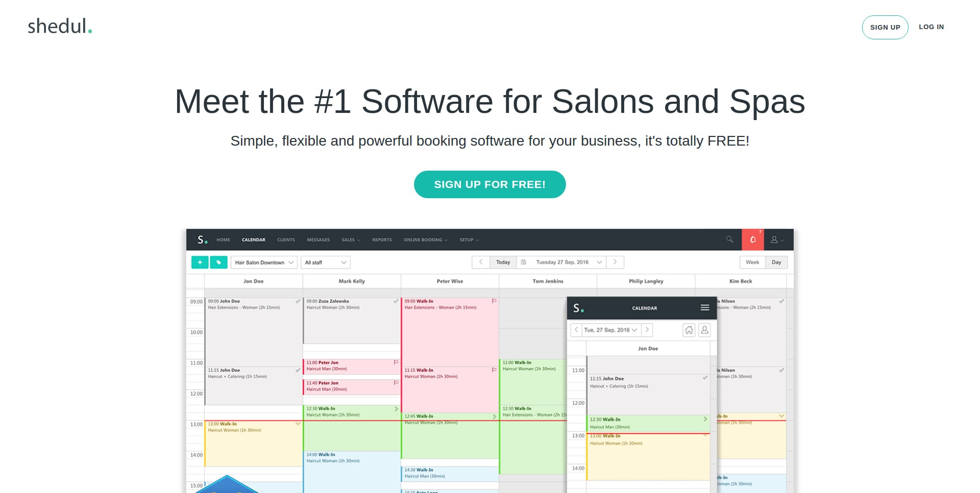Open Peter Wise 14:30 Walk-In appointment
The image size is (980, 493).
[450, 474]
